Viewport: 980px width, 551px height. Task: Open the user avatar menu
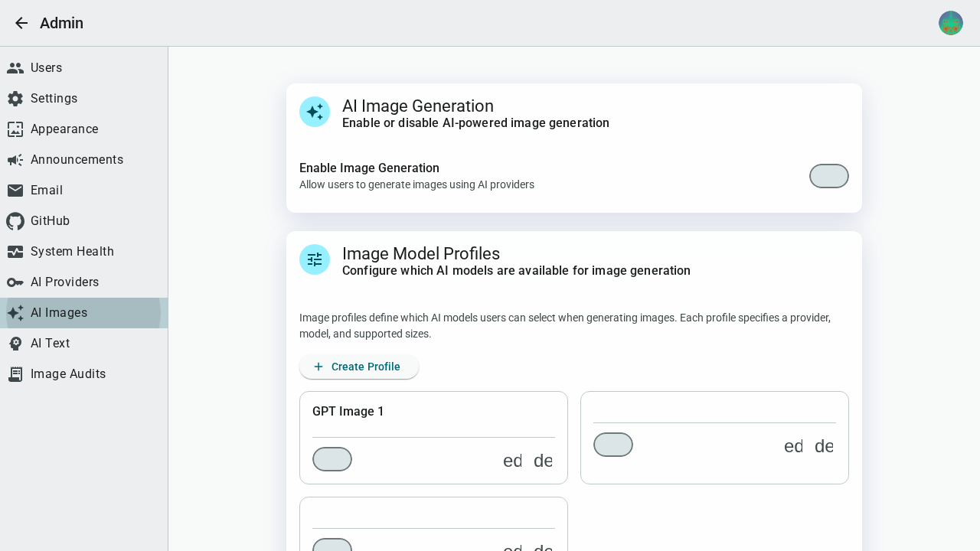(951, 23)
